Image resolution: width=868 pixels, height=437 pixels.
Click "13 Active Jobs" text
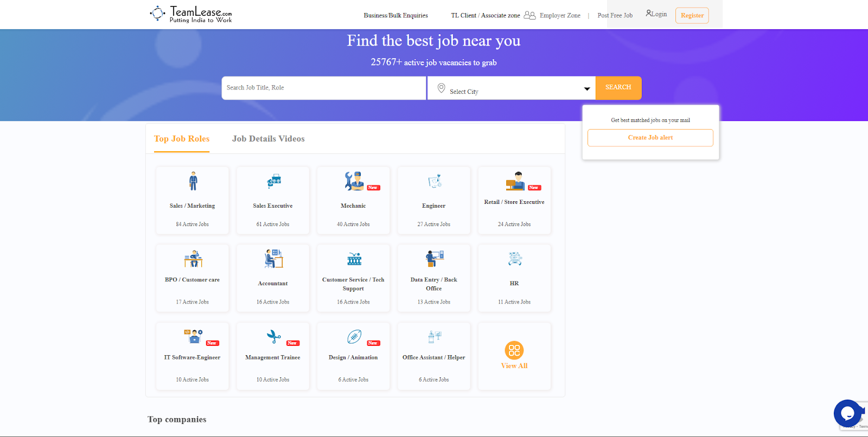click(x=434, y=302)
